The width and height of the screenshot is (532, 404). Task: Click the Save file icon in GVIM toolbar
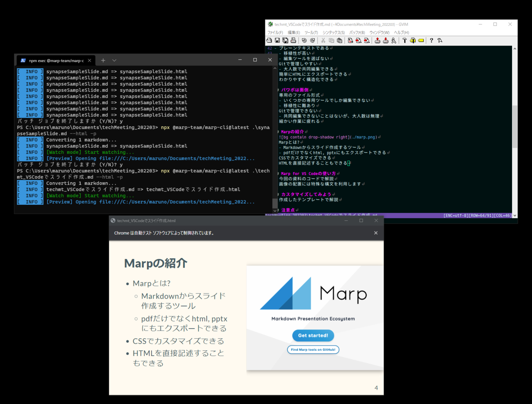click(277, 40)
